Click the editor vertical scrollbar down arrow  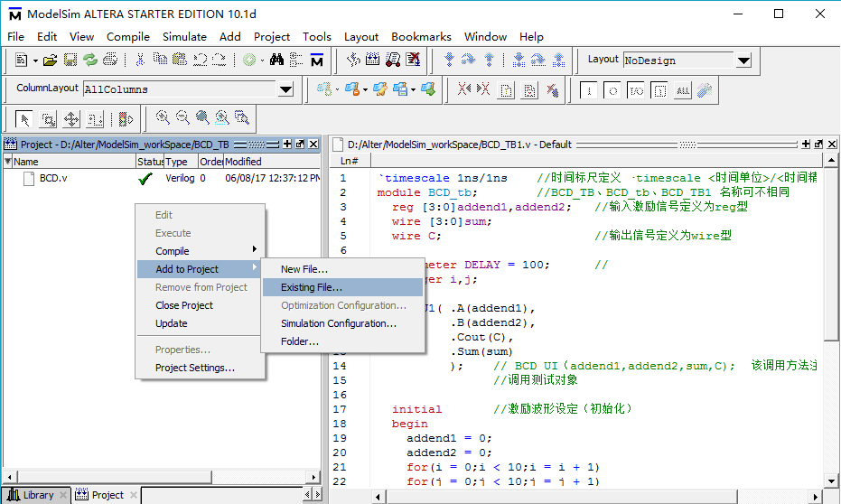point(831,481)
